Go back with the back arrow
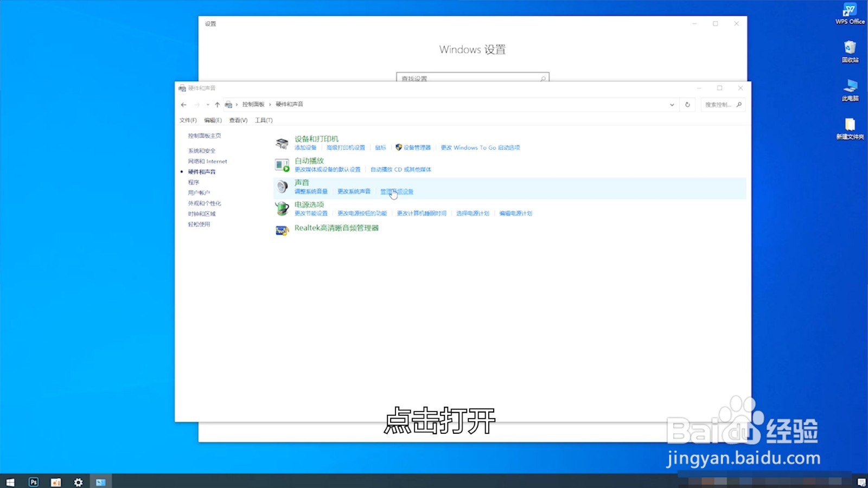This screenshot has height=488, width=868. (184, 105)
